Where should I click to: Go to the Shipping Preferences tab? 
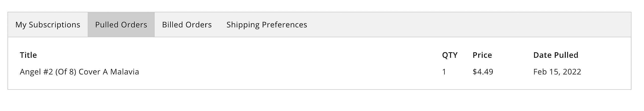pyautogui.click(x=267, y=25)
